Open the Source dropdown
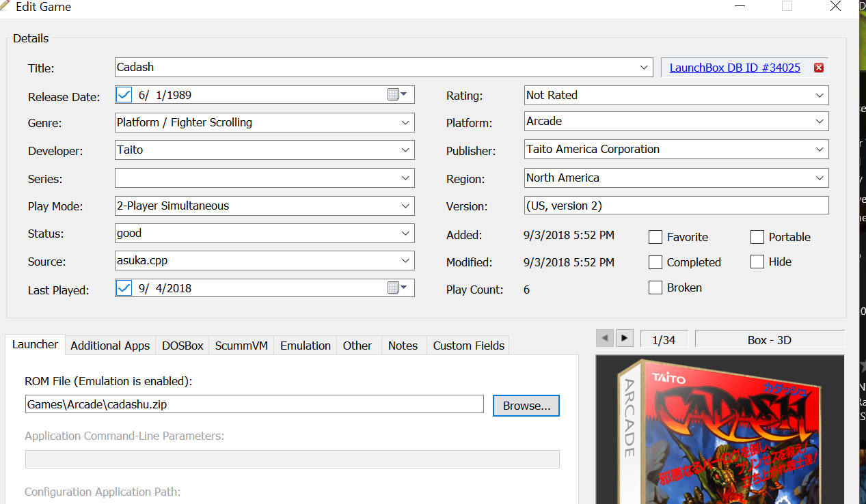The image size is (866, 504). click(x=406, y=261)
